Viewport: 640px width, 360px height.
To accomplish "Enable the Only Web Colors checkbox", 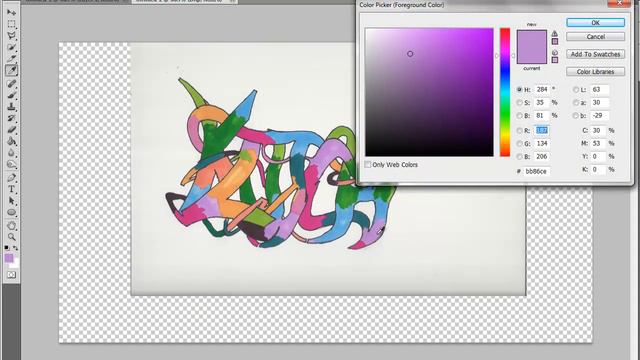I will coord(368,164).
